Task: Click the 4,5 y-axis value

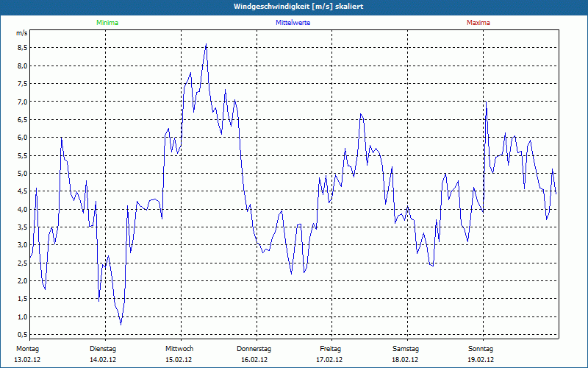Action: (22, 191)
